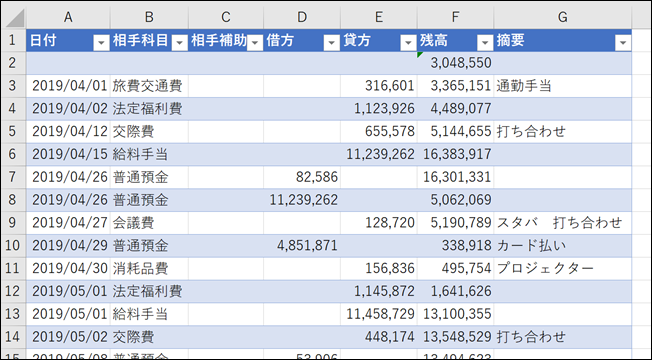Click the 消耗品費 cell
This screenshot has height=360, width=652.
(149, 269)
